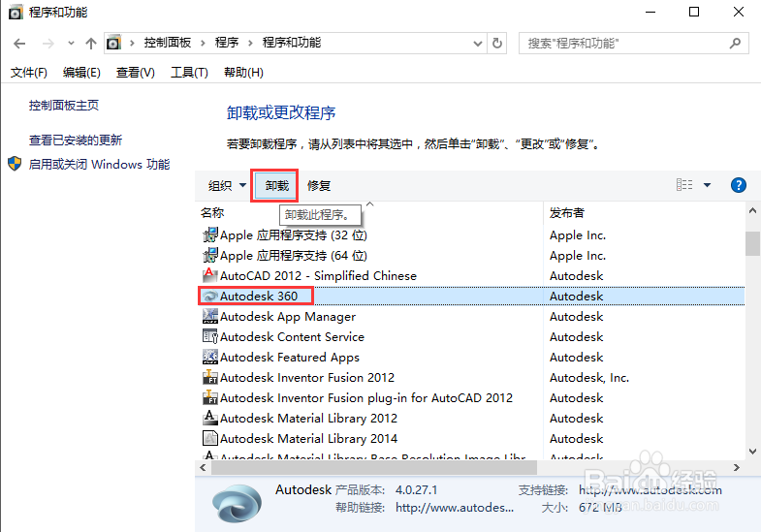Click the vertical scrollbar thumb
761x532 pixels.
pyautogui.click(x=752, y=243)
